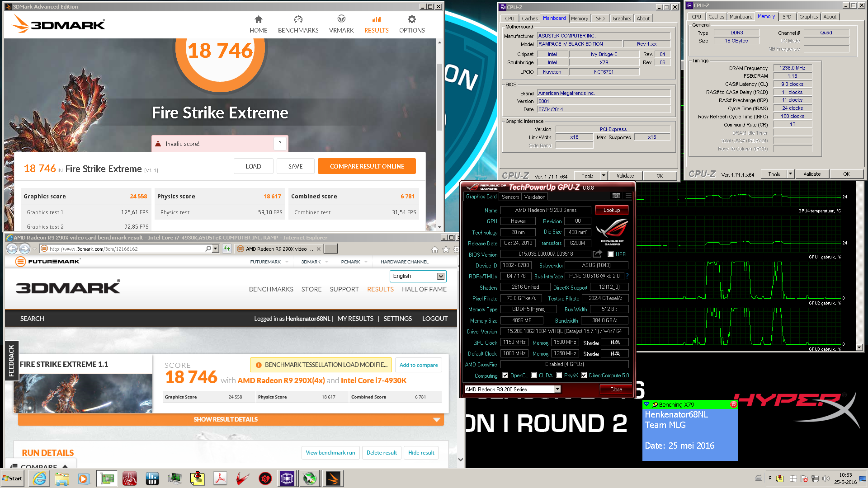Click LOAD button in 3DMark
This screenshot has width=868, height=488.
[x=253, y=166]
